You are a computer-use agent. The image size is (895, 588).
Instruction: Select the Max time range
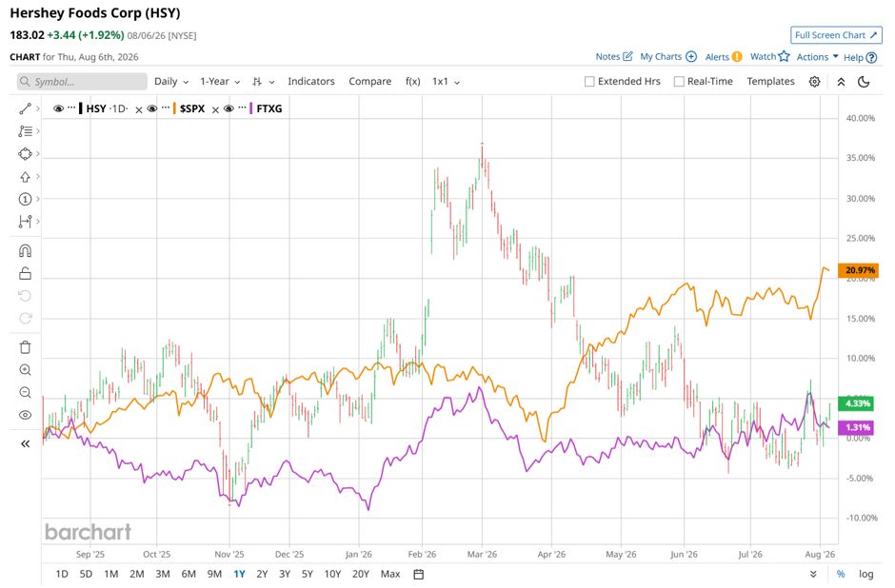(x=390, y=575)
